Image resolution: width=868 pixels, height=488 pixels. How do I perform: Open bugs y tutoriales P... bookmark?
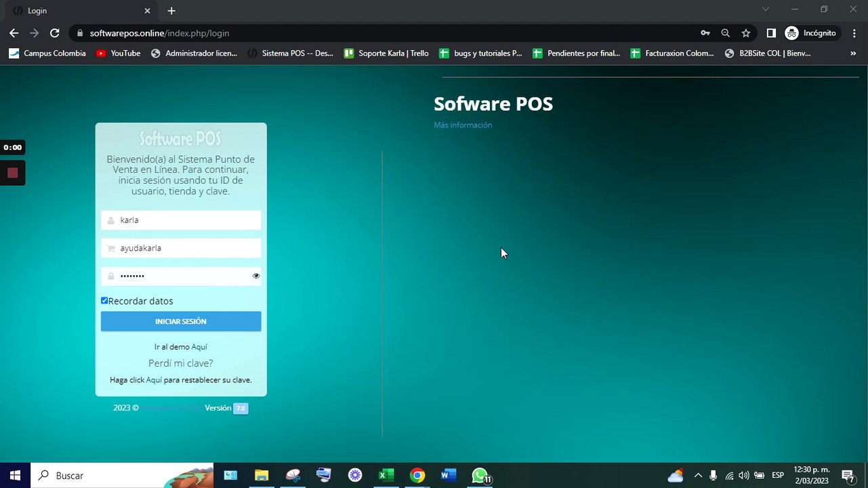pyautogui.click(x=481, y=53)
